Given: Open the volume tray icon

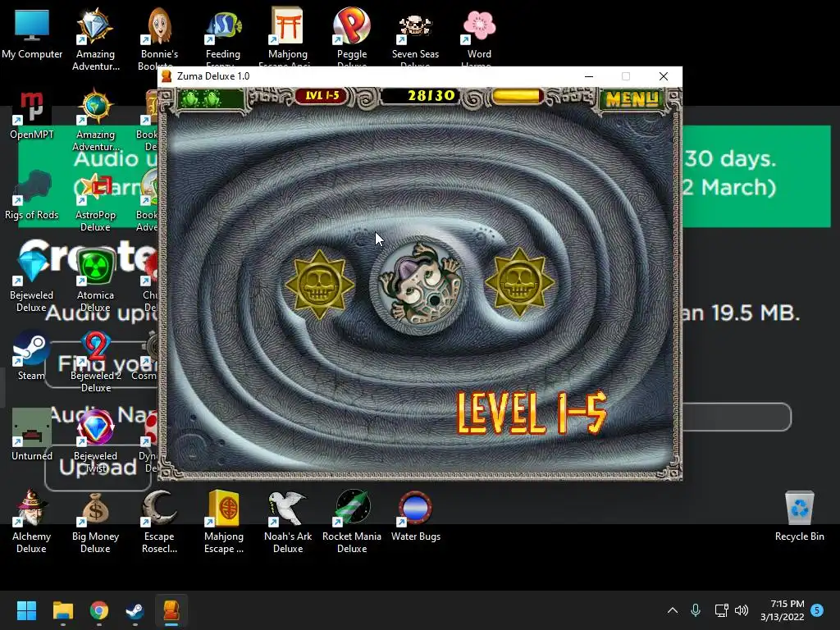Looking at the screenshot, I should click(742, 610).
